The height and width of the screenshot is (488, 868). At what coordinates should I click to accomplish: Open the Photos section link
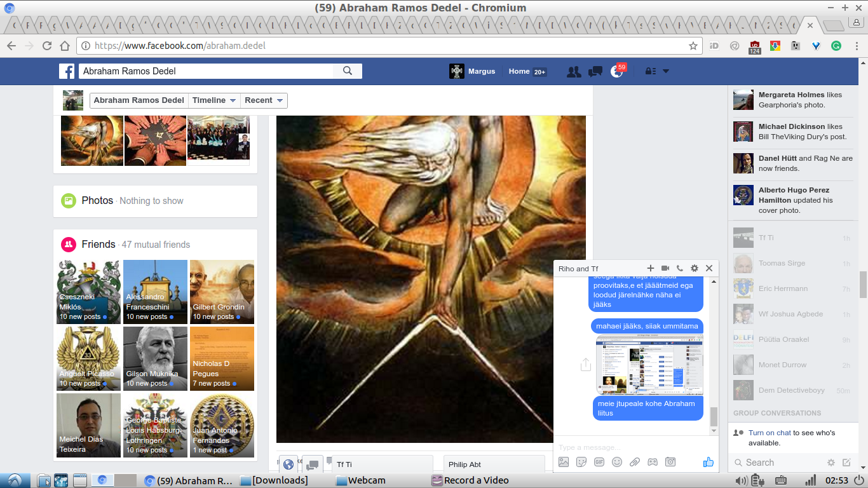(x=97, y=200)
